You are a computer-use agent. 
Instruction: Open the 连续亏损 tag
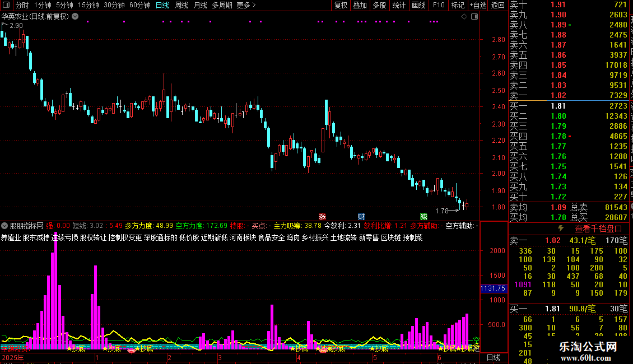[64, 237]
